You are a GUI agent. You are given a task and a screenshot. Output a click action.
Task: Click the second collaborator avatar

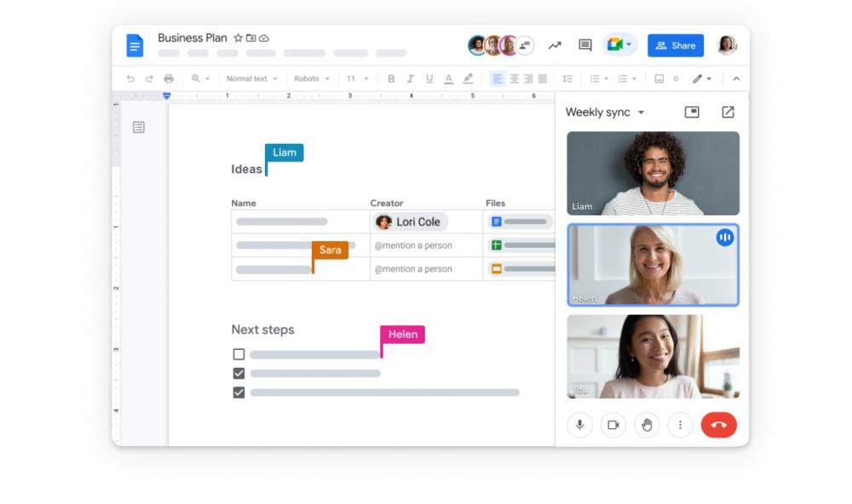point(492,46)
